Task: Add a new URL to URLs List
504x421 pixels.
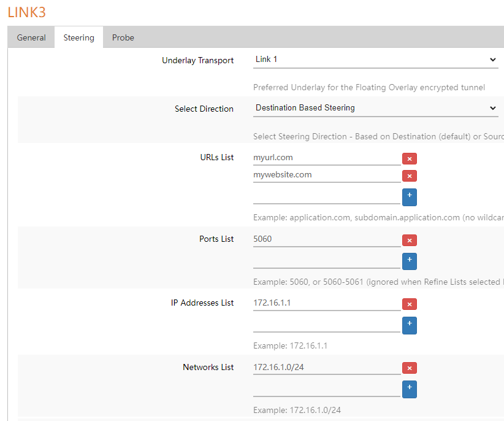Action: (x=409, y=197)
